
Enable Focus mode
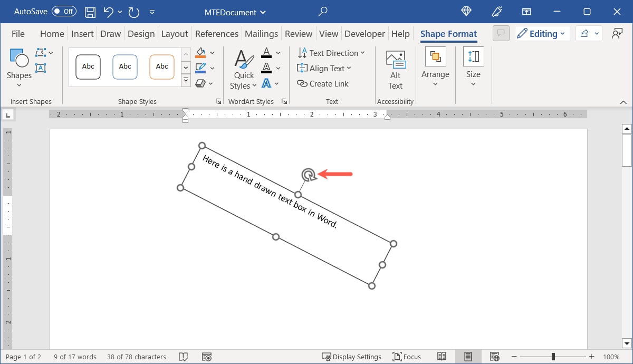tap(406, 356)
